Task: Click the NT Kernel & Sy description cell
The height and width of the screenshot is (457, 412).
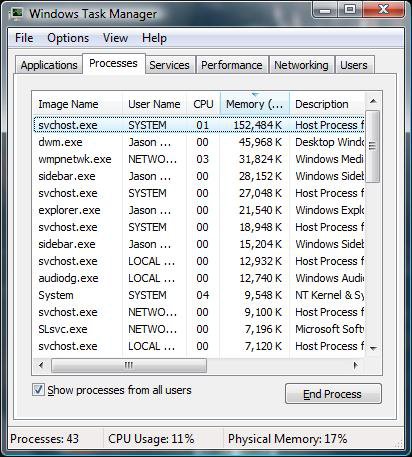Action: [x=329, y=295]
